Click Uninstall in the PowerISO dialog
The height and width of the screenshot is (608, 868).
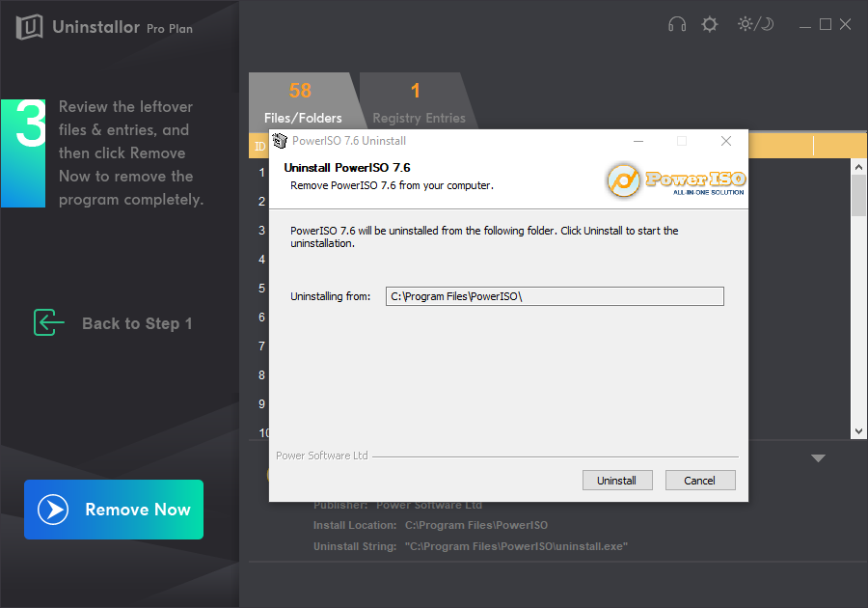point(617,480)
